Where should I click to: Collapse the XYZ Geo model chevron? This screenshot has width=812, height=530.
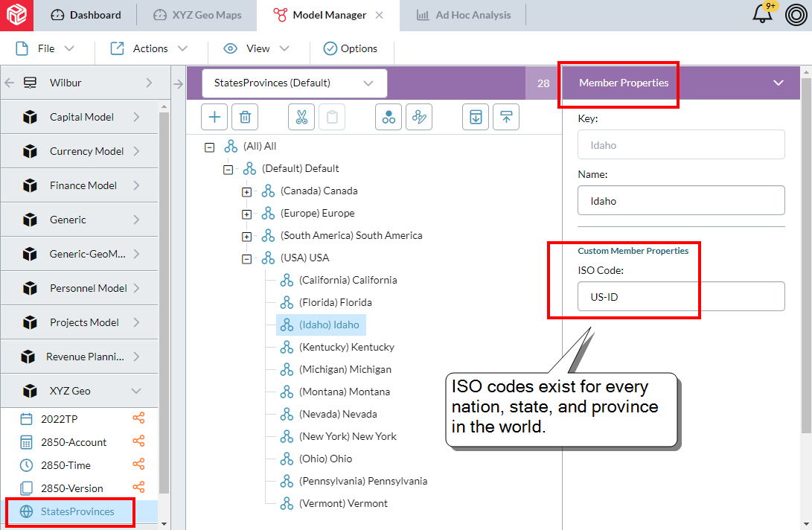(x=136, y=391)
